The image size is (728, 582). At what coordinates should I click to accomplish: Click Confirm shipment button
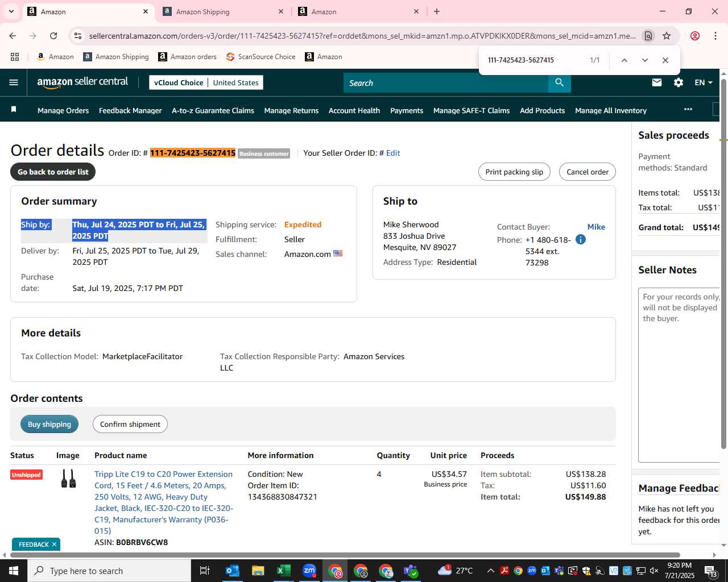point(130,424)
